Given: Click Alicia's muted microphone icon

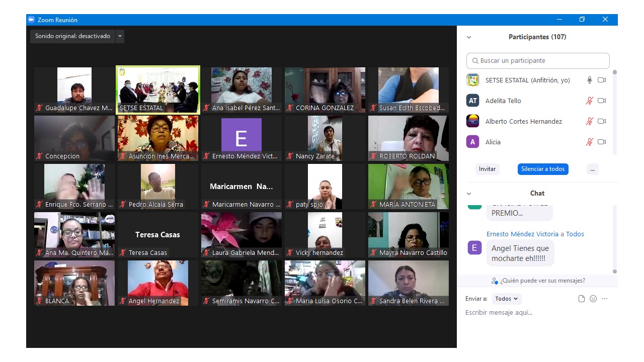Looking at the screenshot, I should tap(590, 142).
